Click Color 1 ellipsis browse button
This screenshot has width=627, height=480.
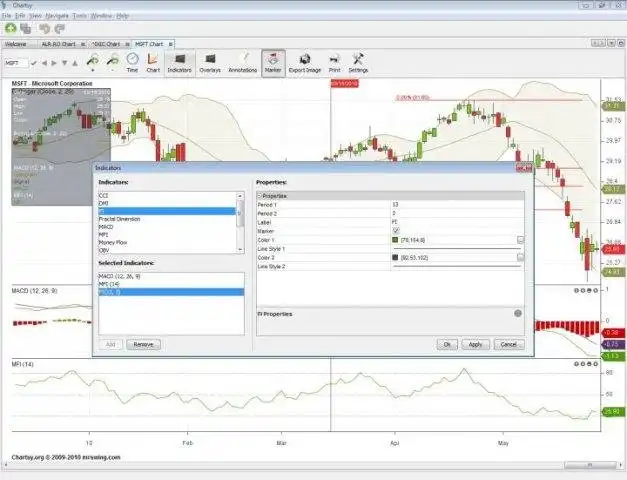[x=520, y=240]
